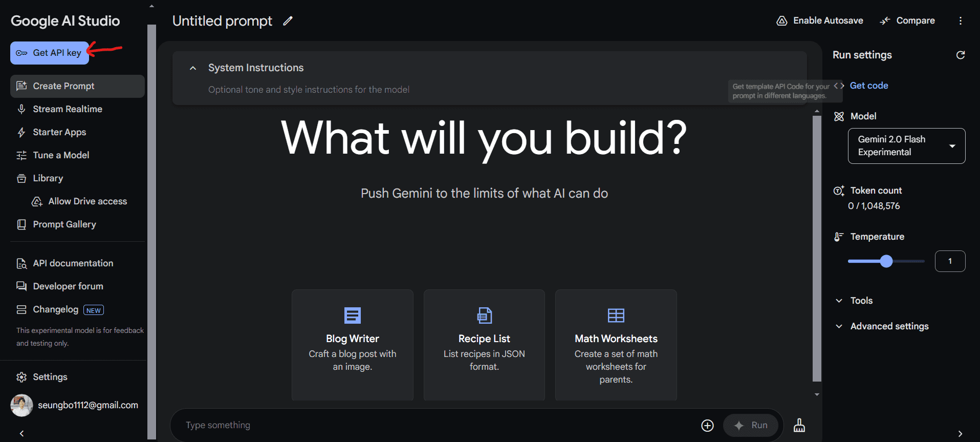This screenshot has width=980, height=442.
Task: Enable Autosave in the top bar
Action: point(820,20)
